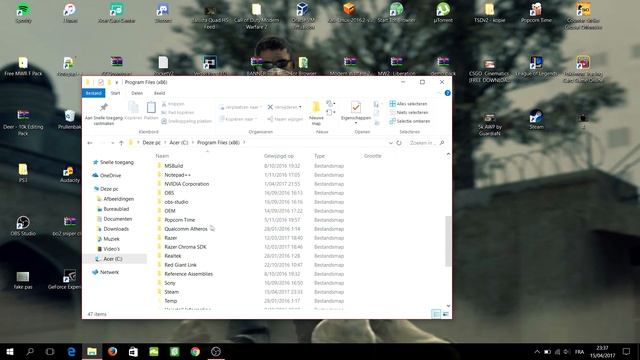Screen dimensions: 640x360
Task: Launch Firefox from the taskbar
Action: point(113,351)
